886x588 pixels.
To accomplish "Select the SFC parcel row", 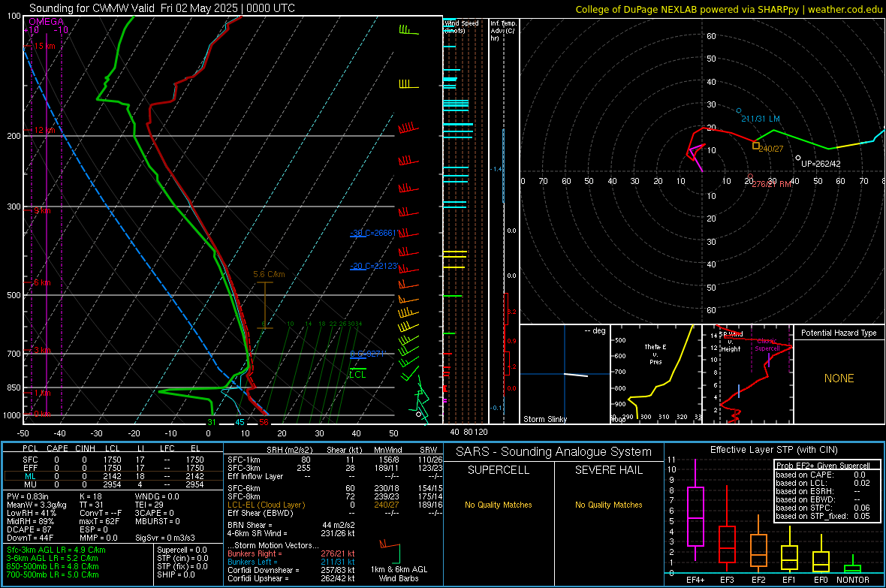I will coord(113,460).
